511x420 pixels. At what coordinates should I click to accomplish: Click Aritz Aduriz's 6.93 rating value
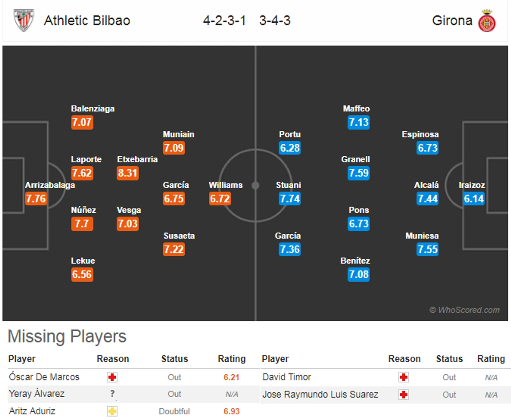[x=232, y=411]
